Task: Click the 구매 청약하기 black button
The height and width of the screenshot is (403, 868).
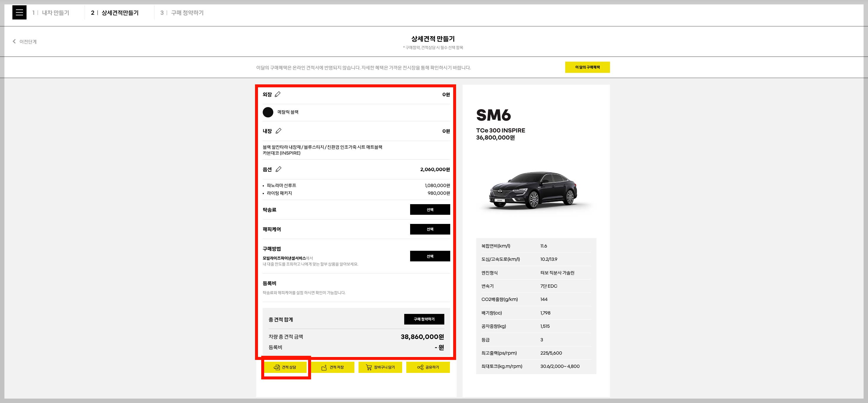Action: coord(424,319)
